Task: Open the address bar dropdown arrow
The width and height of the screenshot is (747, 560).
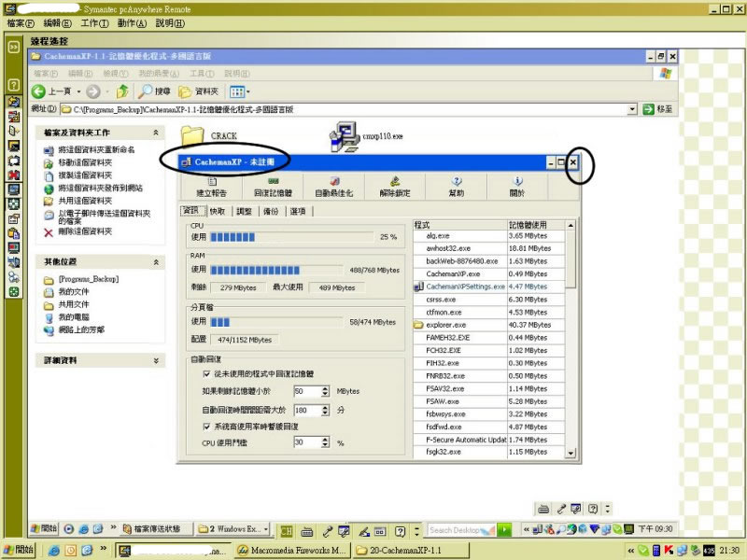Action: point(632,109)
